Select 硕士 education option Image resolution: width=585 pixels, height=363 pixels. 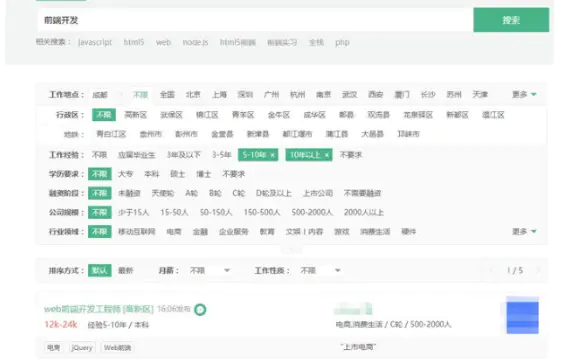pyautogui.click(x=178, y=174)
